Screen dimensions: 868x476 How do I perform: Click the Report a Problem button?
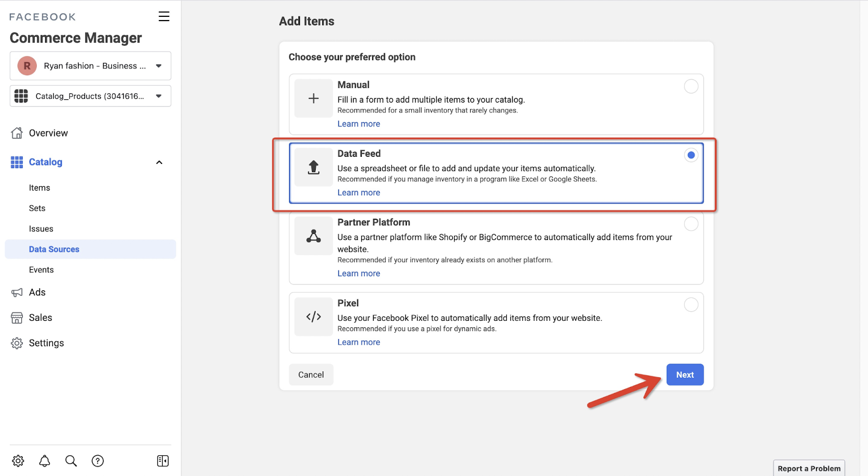click(809, 468)
